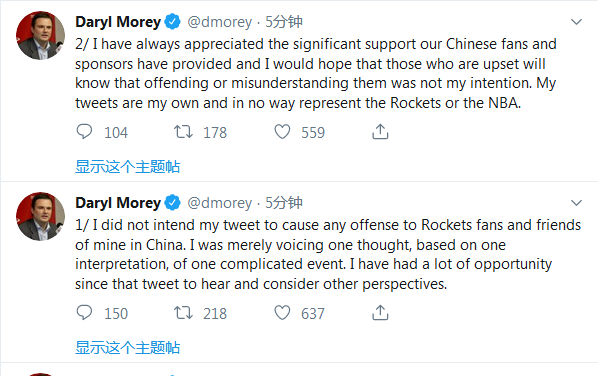598x376 pixels.
Task: Show this thread link under the 1/ tweet
Action: click(127, 347)
